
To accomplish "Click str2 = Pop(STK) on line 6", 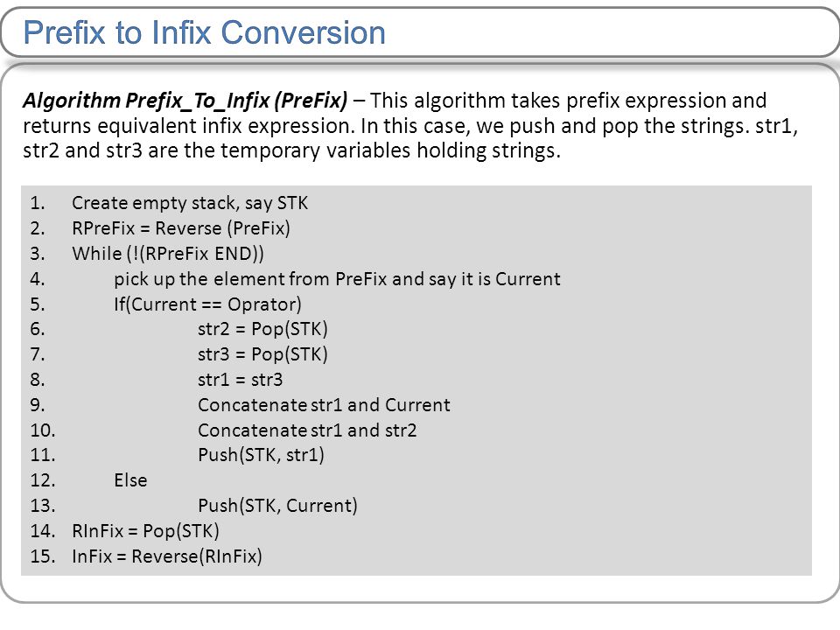I will tap(262, 329).
